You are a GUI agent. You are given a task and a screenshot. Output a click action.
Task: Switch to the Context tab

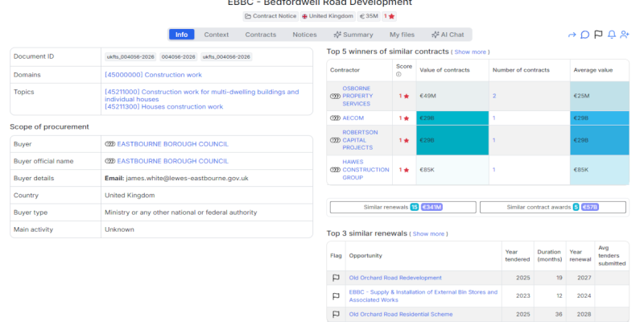(217, 35)
